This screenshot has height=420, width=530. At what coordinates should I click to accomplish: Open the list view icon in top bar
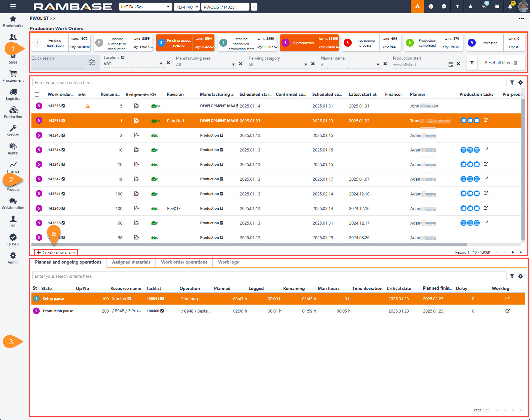497,7
